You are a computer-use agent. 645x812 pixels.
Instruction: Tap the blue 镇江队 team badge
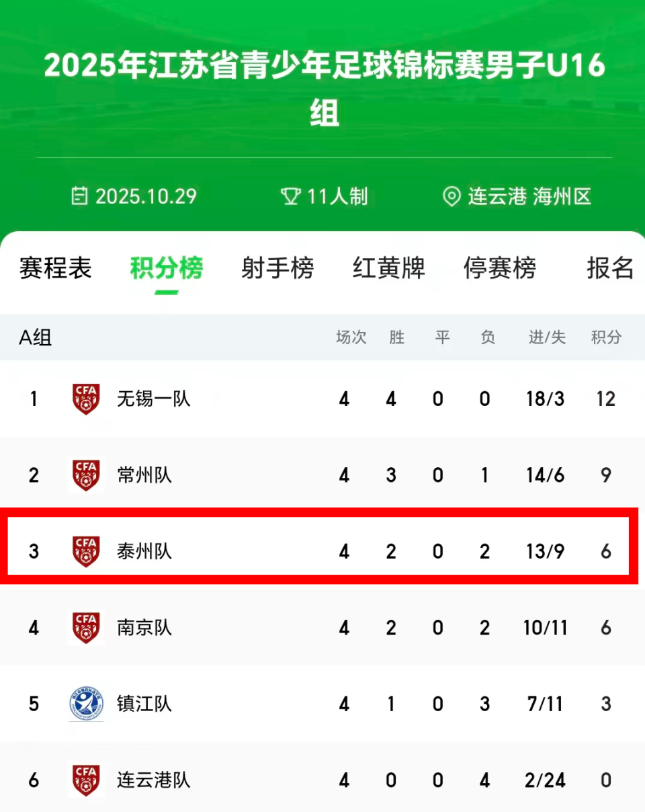point(86,704)
